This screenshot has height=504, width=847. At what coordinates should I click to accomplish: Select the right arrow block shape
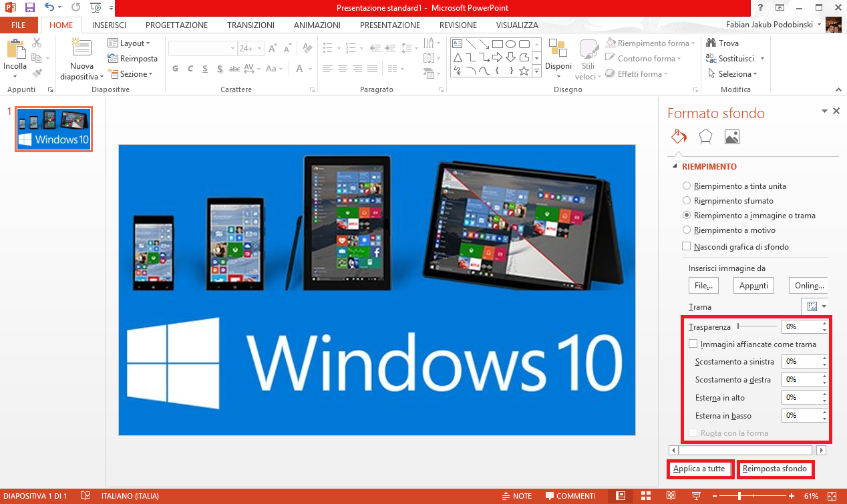pos(497,57)
